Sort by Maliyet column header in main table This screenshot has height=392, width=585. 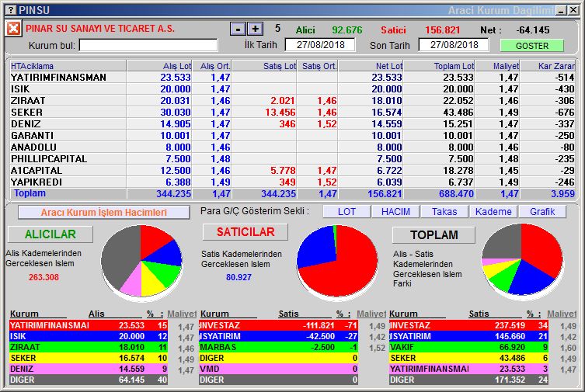point(497,66)
